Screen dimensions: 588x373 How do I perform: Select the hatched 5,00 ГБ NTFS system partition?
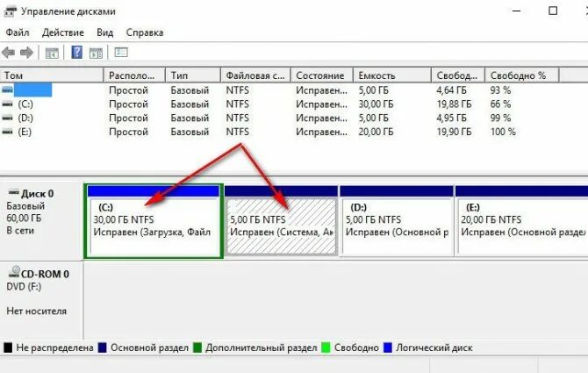point(281,221)
